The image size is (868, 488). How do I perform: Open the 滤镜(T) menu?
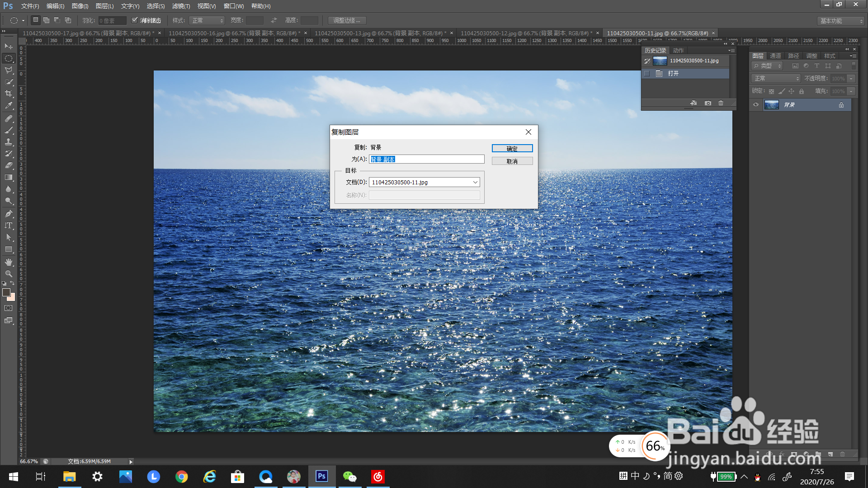click(181, 6)
